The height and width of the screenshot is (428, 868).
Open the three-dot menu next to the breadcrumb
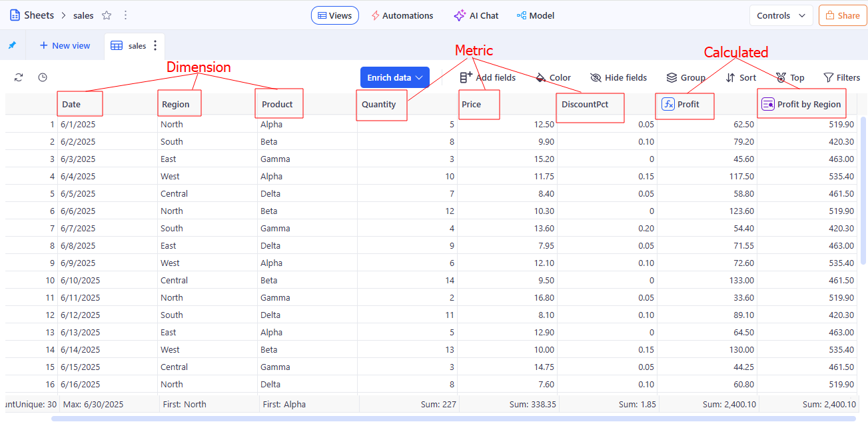pos(126,15)
